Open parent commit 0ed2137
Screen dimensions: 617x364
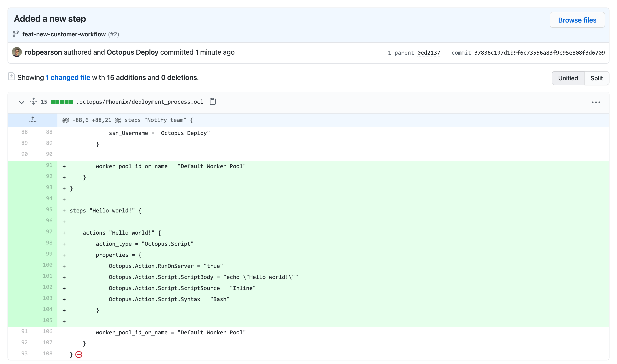click(x=428, y=52)
